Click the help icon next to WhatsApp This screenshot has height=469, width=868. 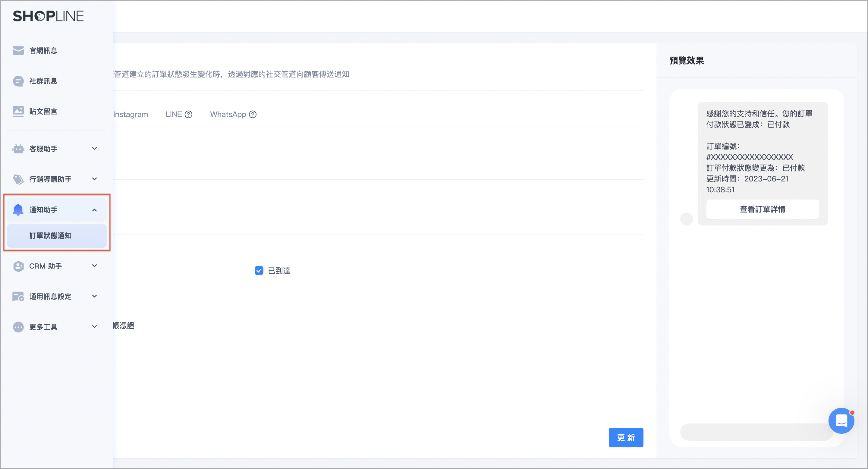[x=253, y=115]
